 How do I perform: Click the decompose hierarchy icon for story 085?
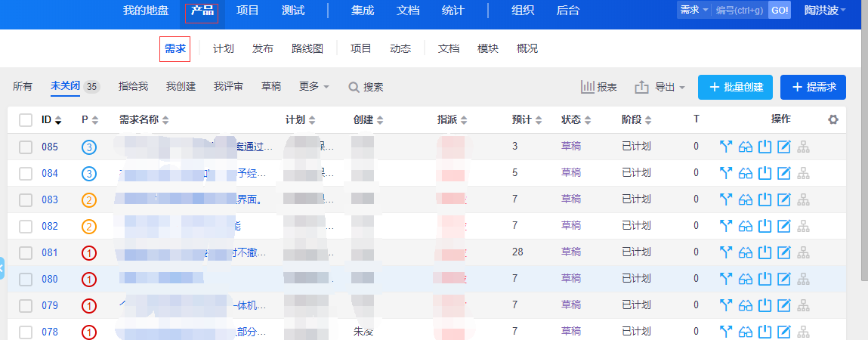(803, 147)
